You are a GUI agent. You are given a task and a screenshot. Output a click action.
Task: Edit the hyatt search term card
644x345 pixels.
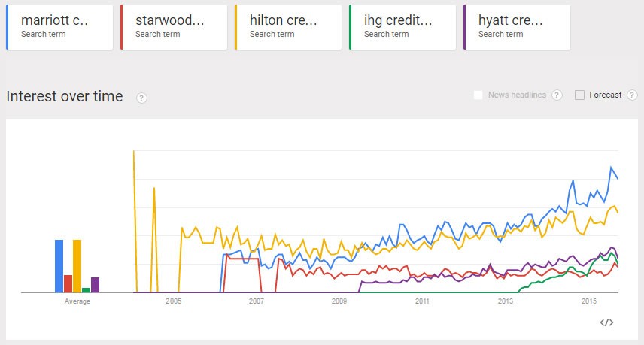[517, 27]
